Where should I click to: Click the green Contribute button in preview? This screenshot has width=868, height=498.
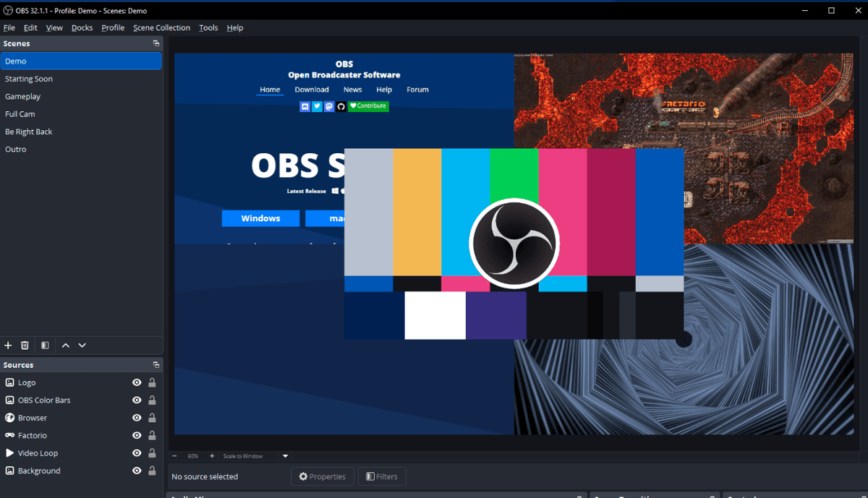pyautogui.click(x=368, y=106)
